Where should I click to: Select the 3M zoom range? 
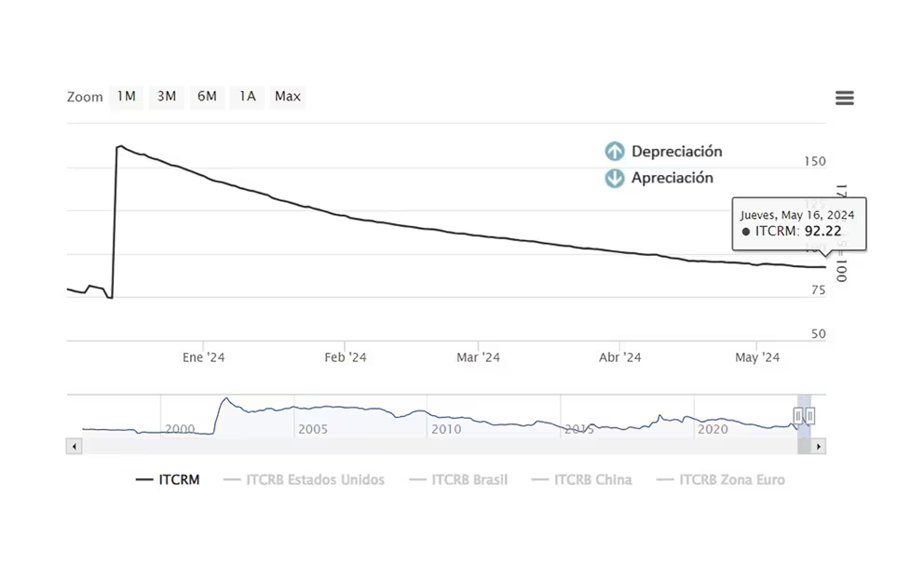(x=167, y=97)
